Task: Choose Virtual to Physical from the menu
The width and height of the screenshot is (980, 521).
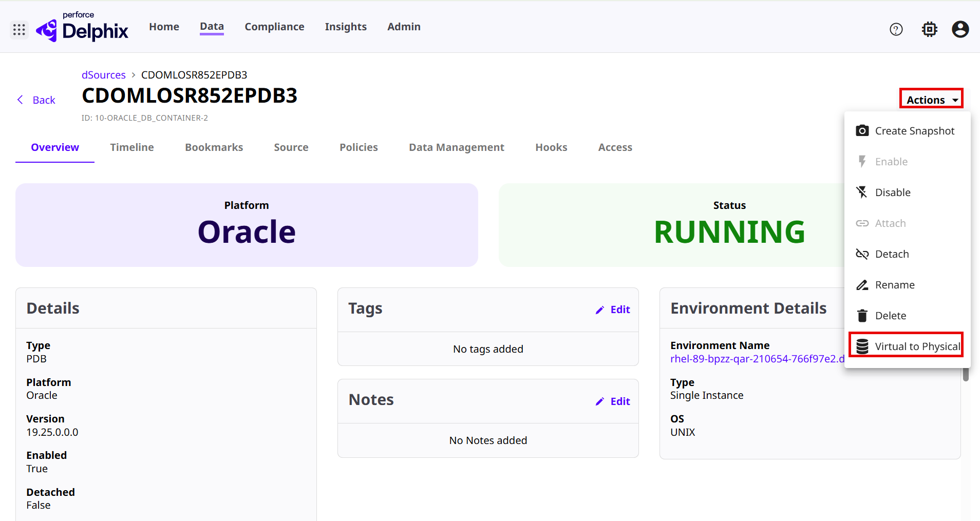Action: (908, 346)
